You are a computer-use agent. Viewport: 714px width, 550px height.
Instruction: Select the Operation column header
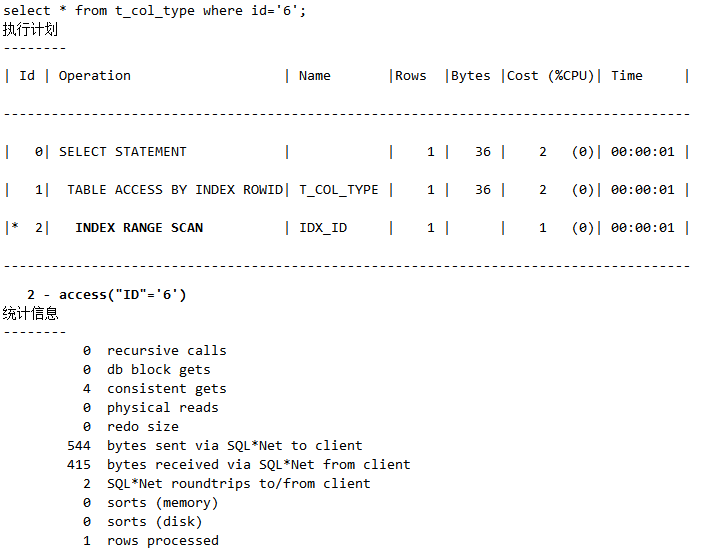pyautogui.click(x=95, y=76)
